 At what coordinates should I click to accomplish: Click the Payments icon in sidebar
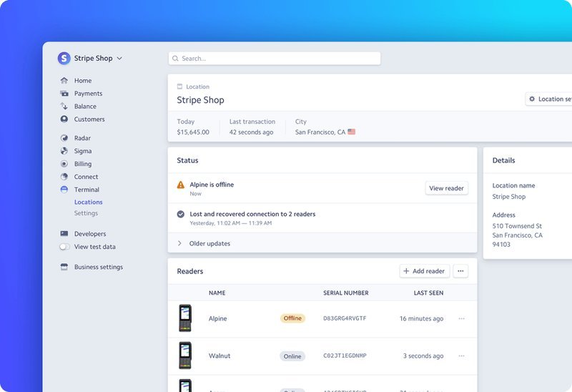(64, 94)
